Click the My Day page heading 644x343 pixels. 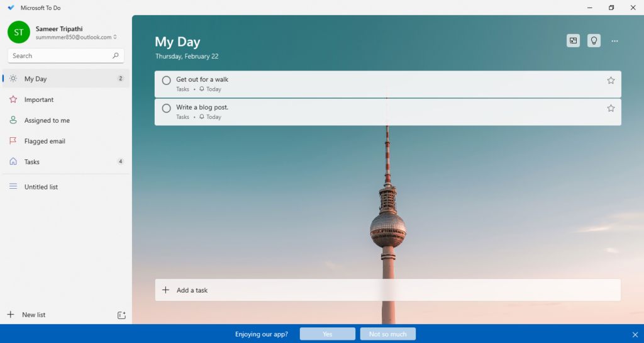click(177, 42)
